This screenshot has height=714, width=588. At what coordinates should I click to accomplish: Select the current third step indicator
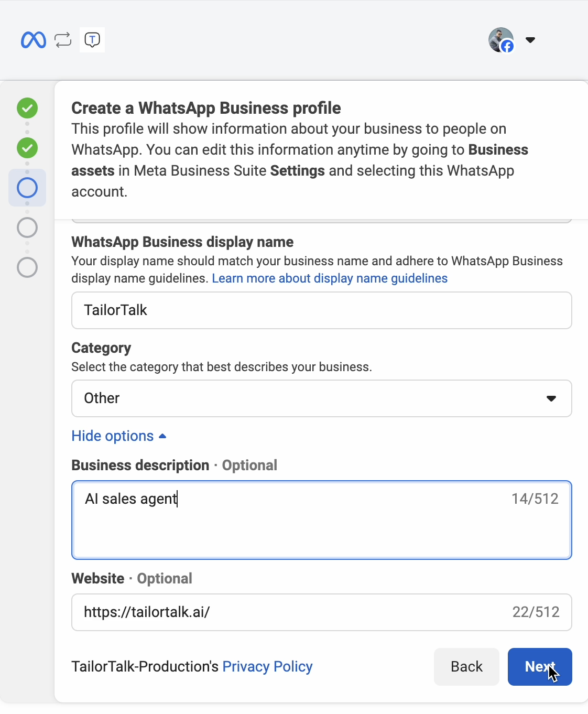click(x=27, y=188)
